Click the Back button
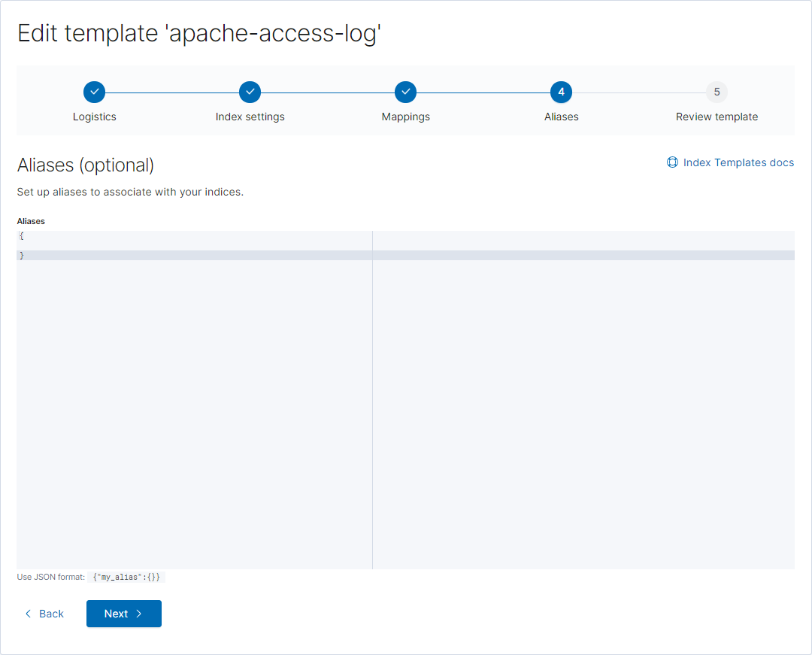The image size is (812, 655). (x=44, y=614)
